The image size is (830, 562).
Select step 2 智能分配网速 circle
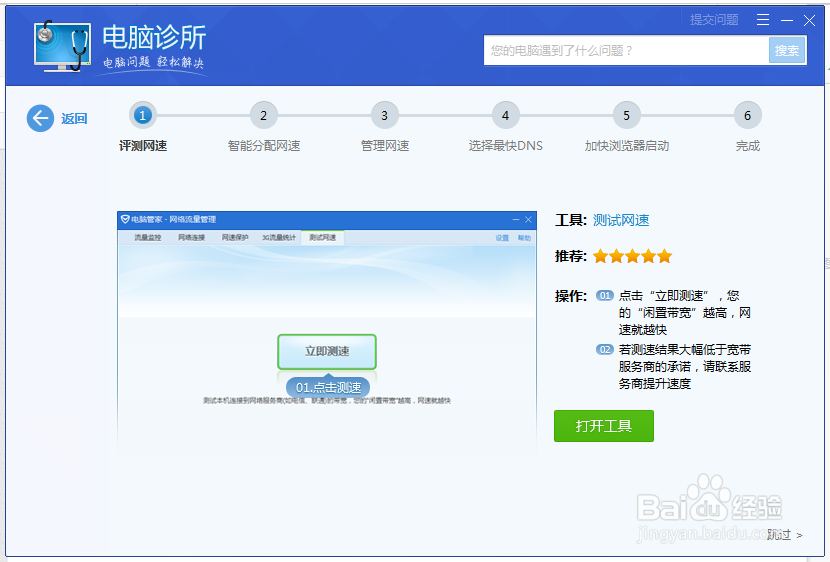click(263, 115)
